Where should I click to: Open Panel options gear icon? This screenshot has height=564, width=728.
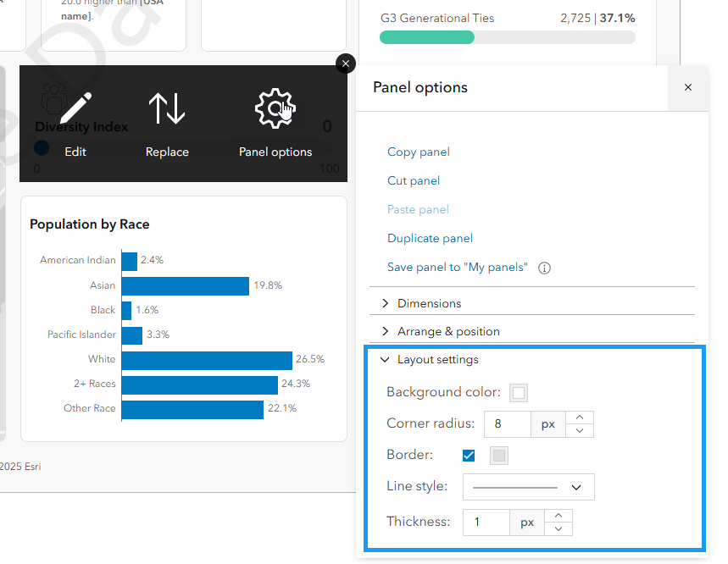(x=275, y=109)
